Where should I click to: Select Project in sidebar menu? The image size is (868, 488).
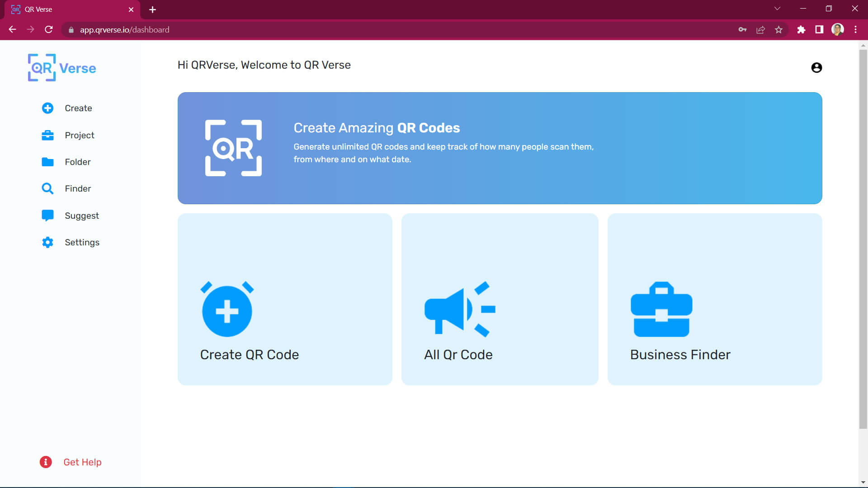point(80,135)
